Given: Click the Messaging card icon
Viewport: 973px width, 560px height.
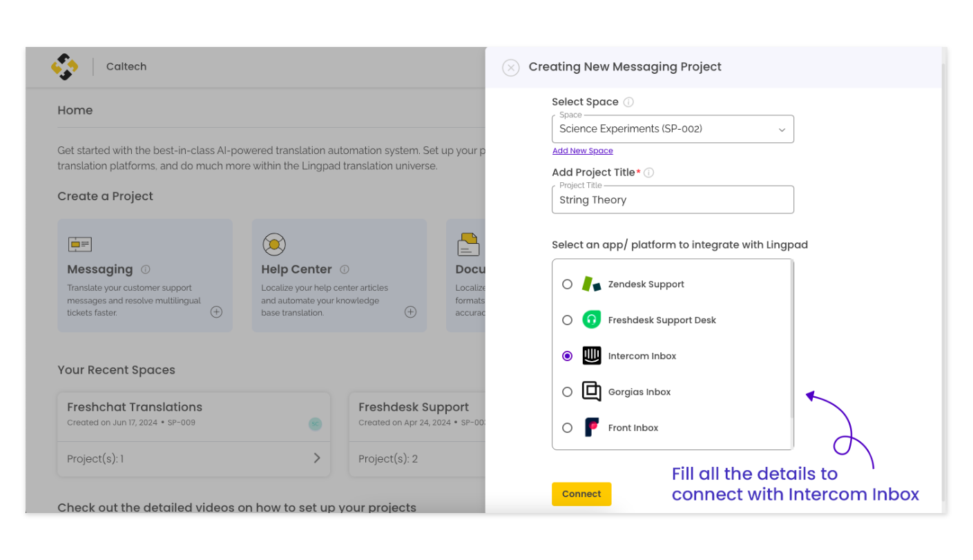Looking at the screenshot, I should (80, 244).
